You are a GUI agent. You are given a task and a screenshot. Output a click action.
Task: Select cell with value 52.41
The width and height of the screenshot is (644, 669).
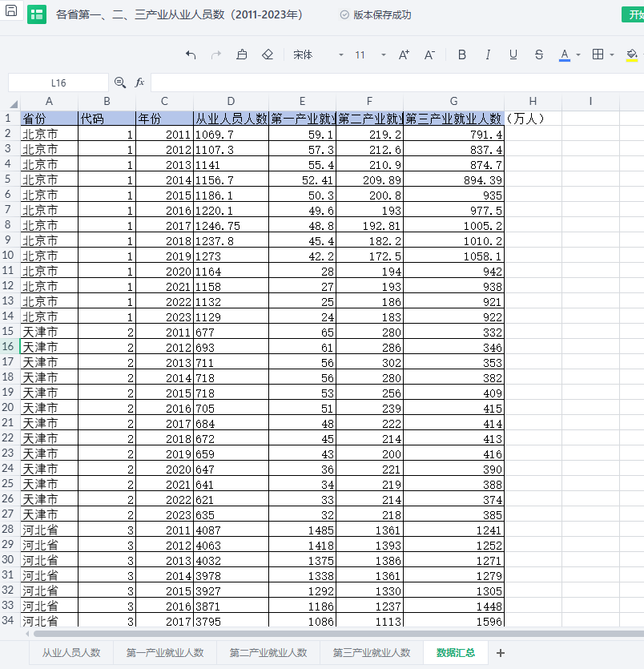pyautogui.click(x=303, y=180)
